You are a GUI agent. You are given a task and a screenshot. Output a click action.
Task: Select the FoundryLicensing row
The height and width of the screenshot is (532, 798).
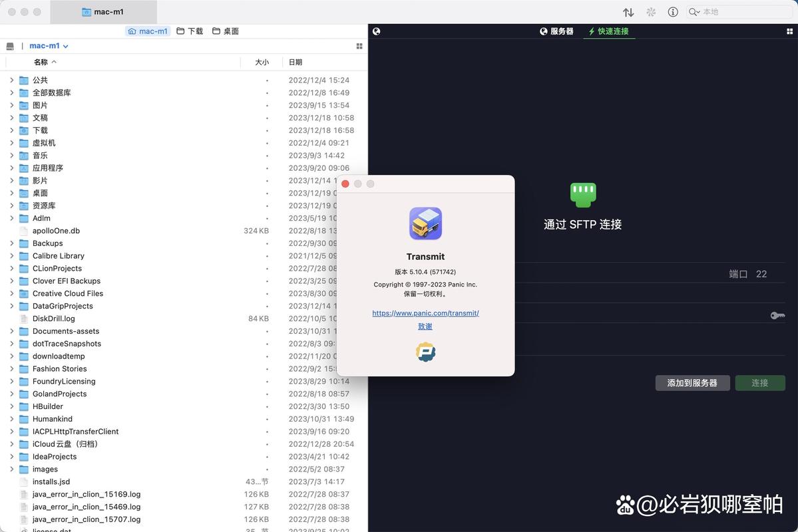tap(183, 382)
